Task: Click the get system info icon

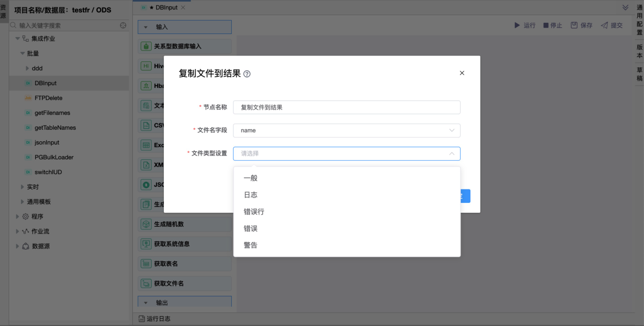Action: point(146,244)
